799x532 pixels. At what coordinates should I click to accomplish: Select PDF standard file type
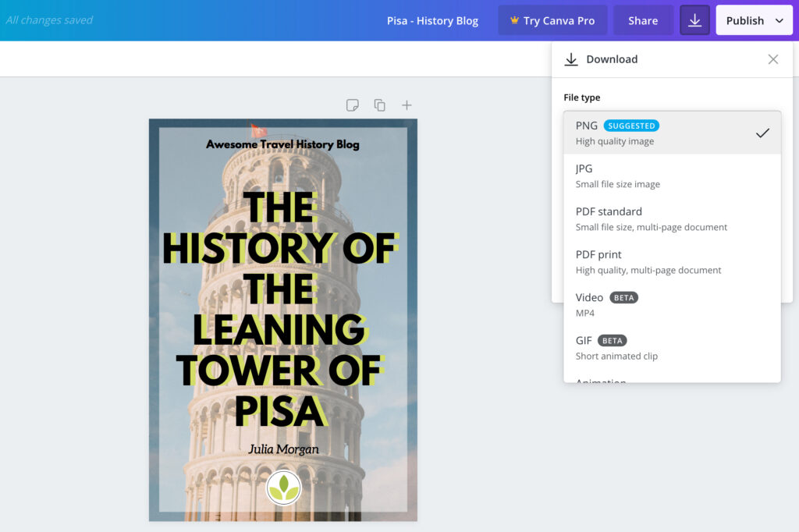(672, 218)
